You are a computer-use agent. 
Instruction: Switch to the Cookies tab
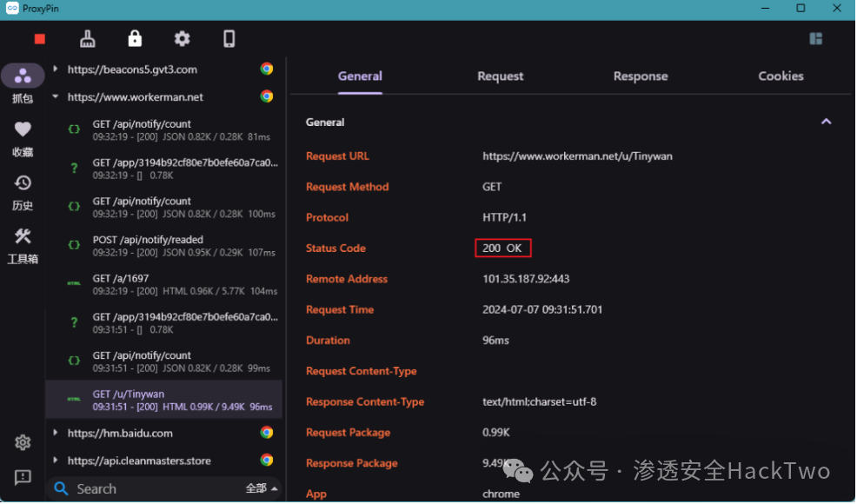pyautogui.click(x=781, y=76)
